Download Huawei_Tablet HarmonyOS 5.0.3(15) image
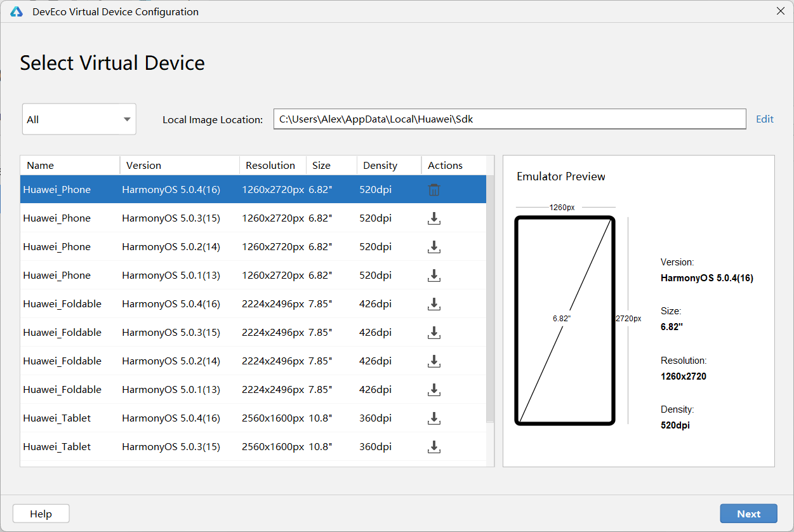 [434, 447]
